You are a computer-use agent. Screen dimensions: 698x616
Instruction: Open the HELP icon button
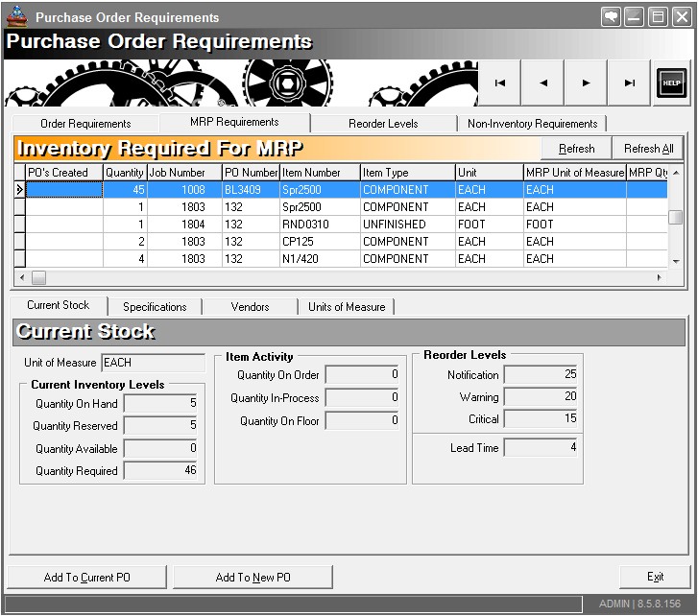671,83
